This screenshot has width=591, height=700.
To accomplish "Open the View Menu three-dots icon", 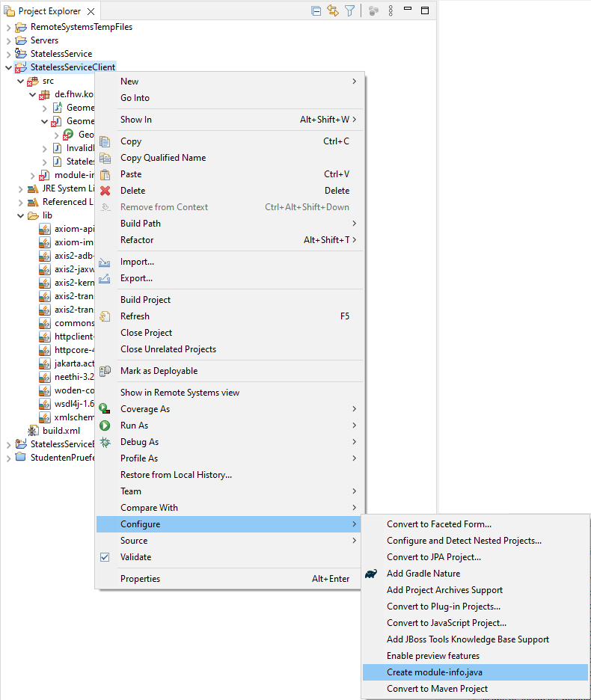I will point(391,10).
